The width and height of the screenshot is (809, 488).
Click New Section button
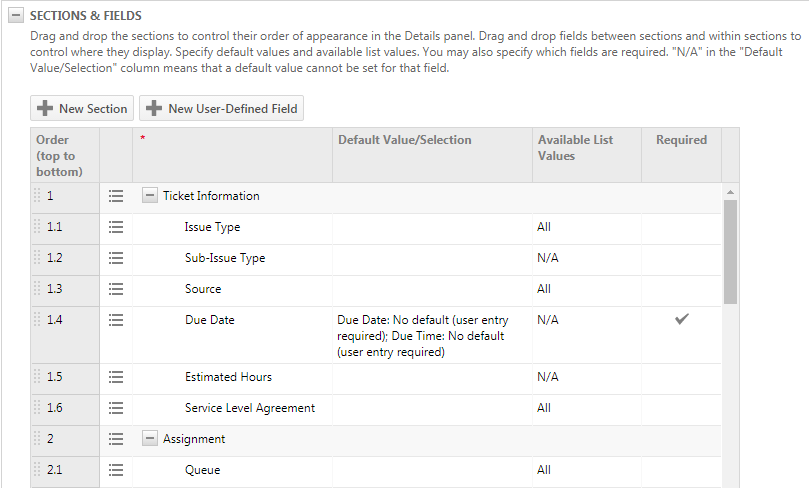point(82,109)
